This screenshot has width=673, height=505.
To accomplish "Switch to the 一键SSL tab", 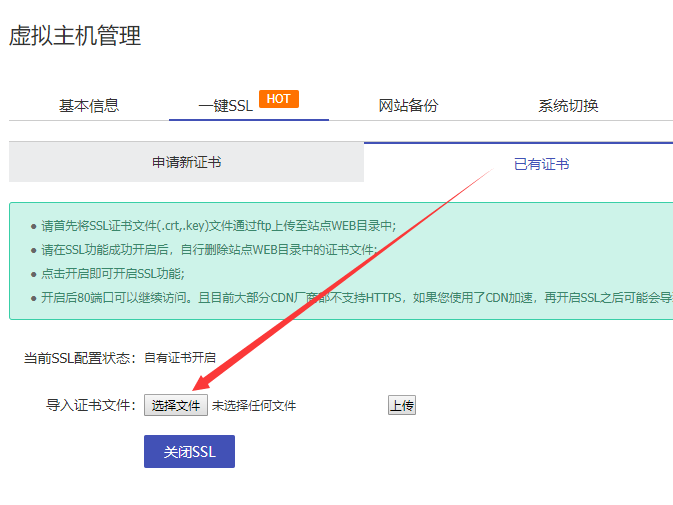I will click(x=226, y=106).
